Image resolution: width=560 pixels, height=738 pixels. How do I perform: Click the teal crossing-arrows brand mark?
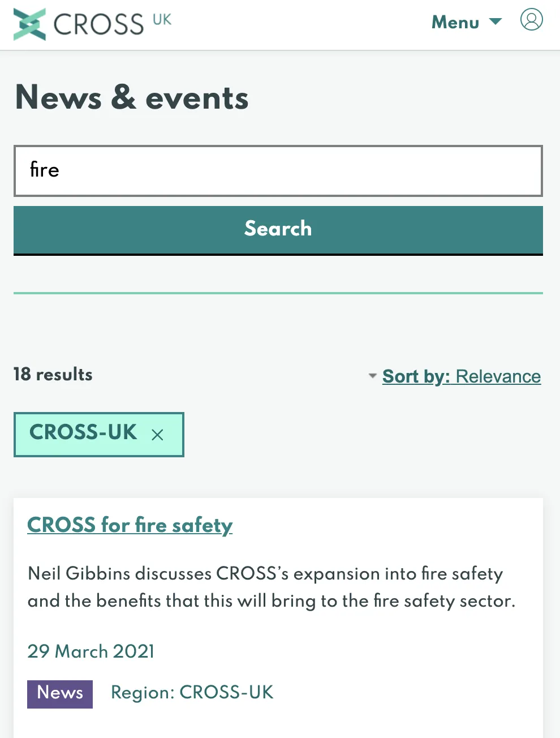(x=29, y=24)
